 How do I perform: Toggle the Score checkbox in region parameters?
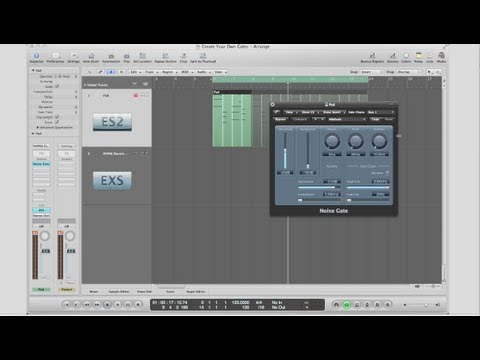click(57, 122)
